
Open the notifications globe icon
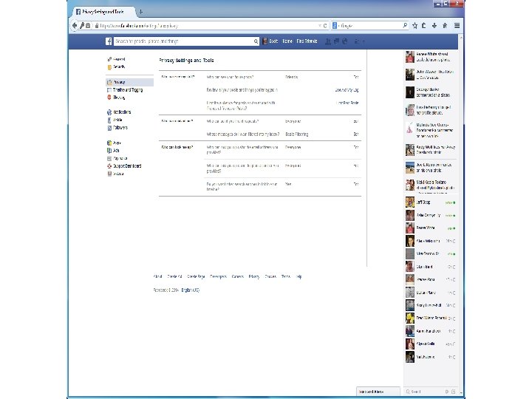click(x=345, y=41)
